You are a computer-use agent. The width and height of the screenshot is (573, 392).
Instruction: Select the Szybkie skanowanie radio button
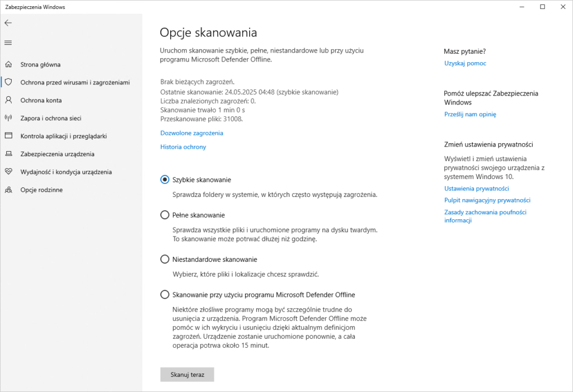pyautogui.click(x=165, y=180)
